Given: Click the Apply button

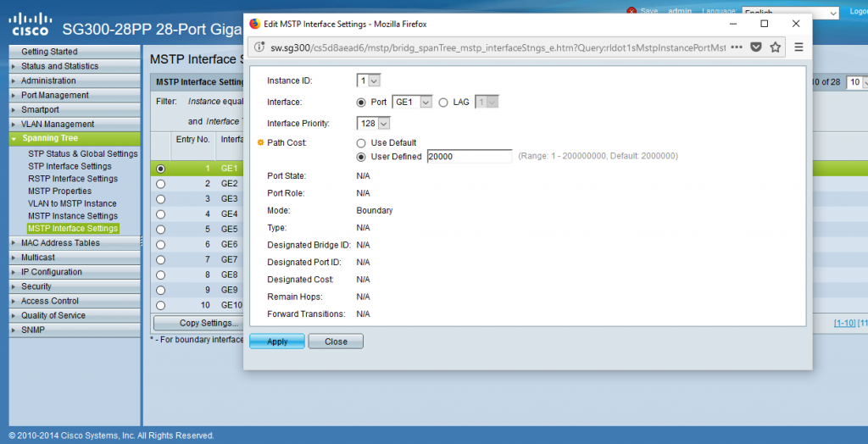Looking at the screenshot, I should (x=277, y=341).
